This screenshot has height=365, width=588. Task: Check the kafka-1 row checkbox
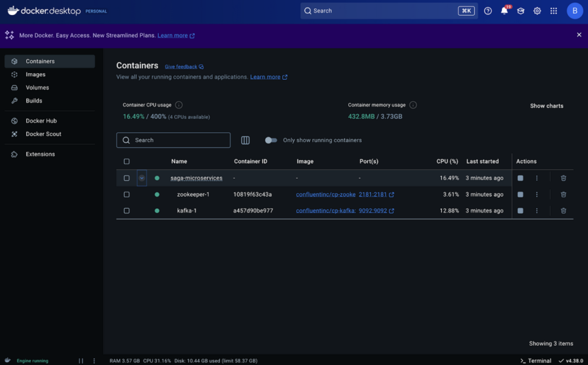(x=127, y=211)
